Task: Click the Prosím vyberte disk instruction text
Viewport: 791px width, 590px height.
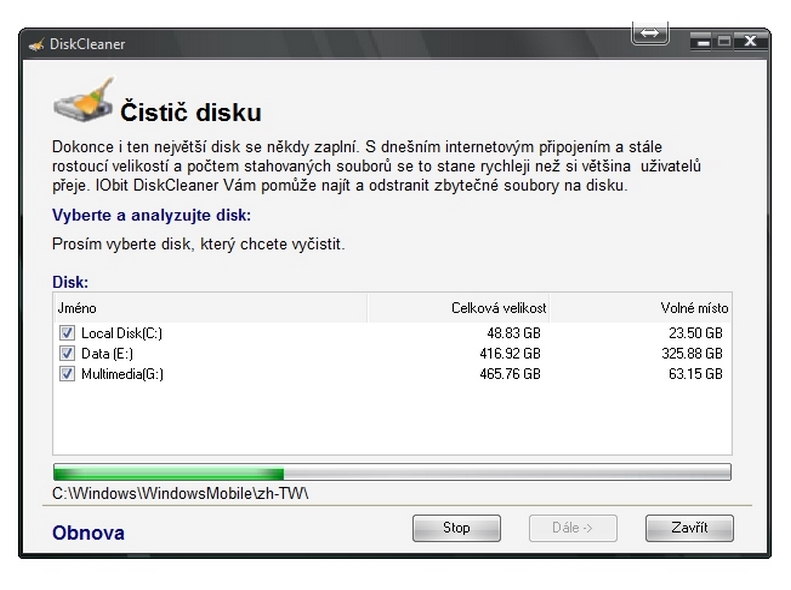Action: coord(198,245)
